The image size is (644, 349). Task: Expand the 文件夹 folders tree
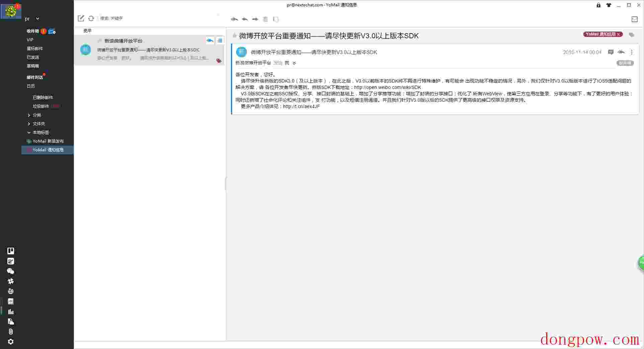point(29,124)
